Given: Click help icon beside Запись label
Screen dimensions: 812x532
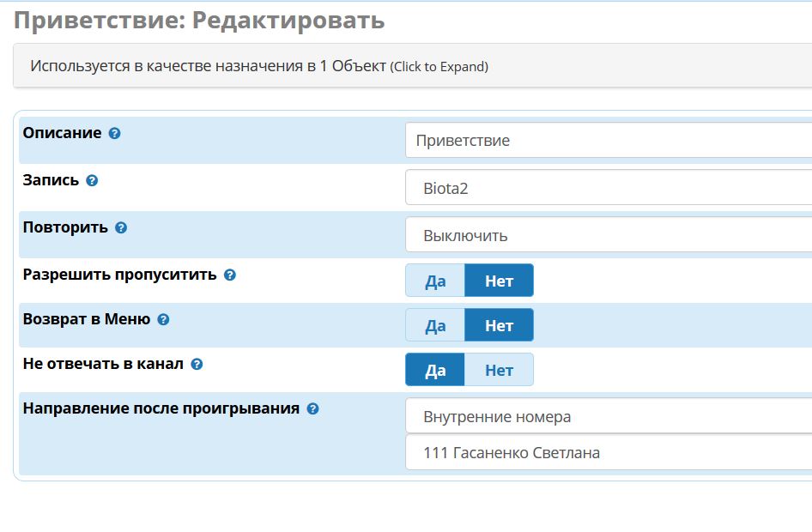Looking at the screenshot, I should [x=93, y=181].
